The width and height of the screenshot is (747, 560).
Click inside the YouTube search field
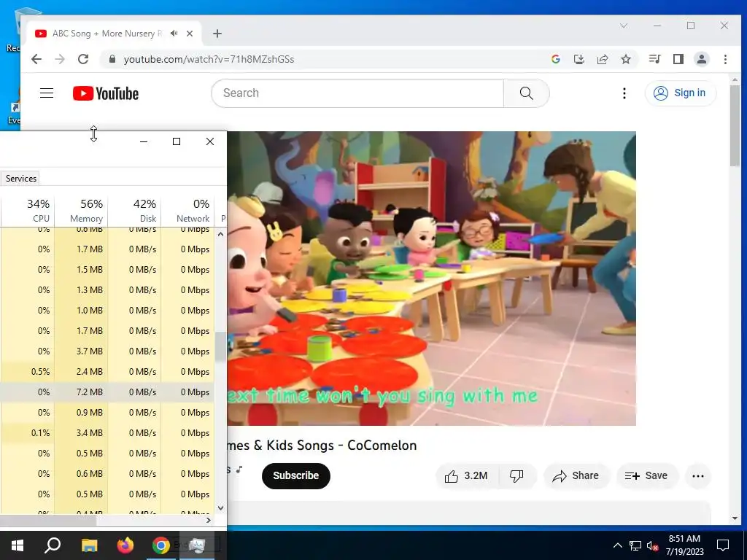(357, 93)
